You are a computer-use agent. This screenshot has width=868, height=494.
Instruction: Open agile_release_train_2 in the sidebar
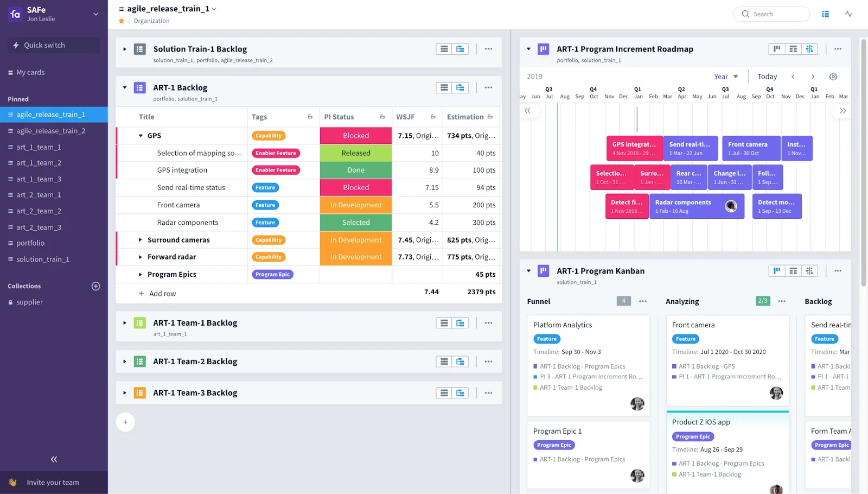[50, 131]
